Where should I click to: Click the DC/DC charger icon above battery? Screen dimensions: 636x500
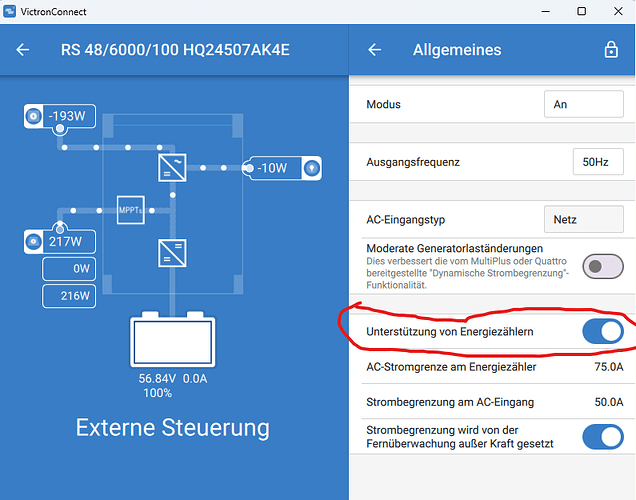(x=172, y=253)
